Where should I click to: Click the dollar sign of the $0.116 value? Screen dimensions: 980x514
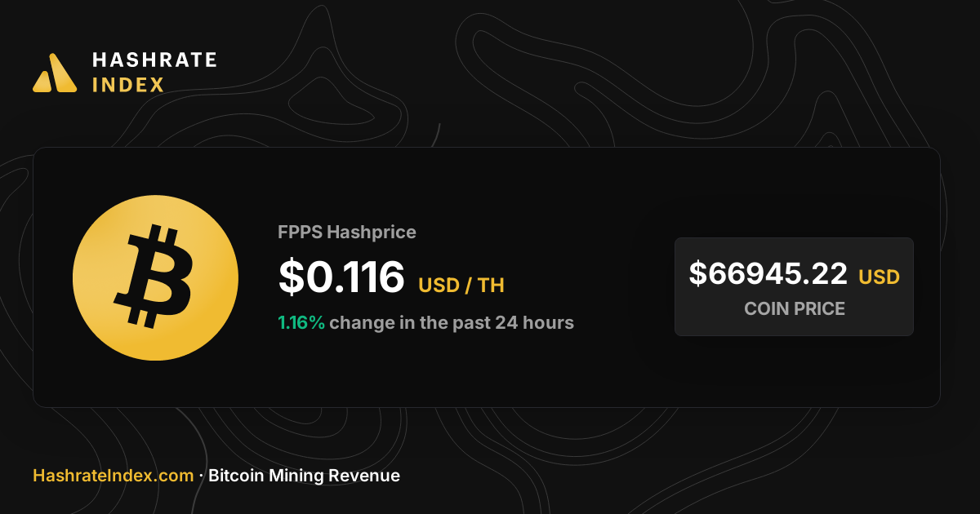click(x=290, y=277)
